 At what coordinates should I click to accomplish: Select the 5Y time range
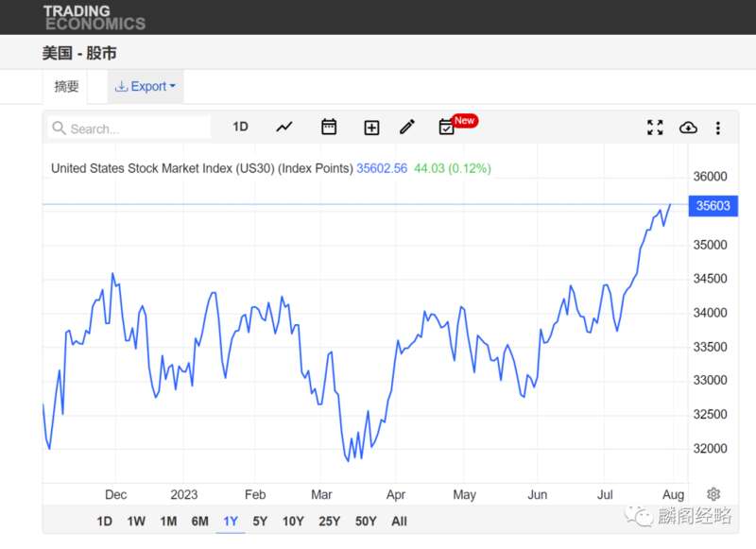pyautogui.click(x=260, y=521)
